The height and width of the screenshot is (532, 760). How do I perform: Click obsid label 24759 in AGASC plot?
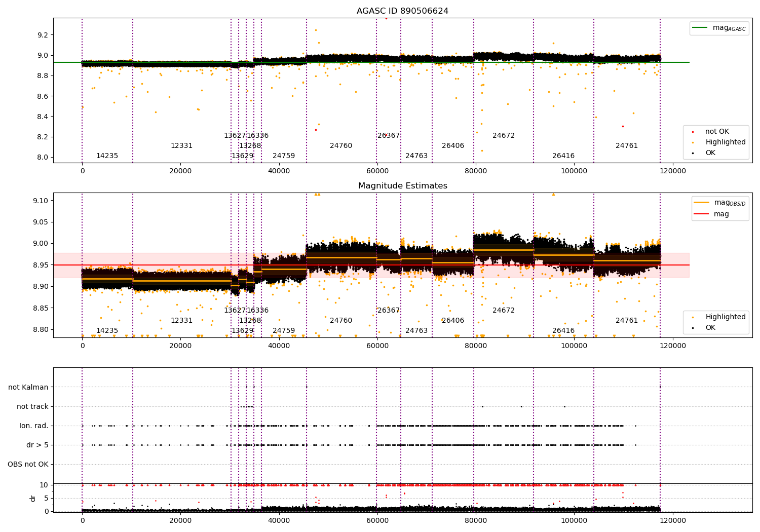click(x=284, y=156)
